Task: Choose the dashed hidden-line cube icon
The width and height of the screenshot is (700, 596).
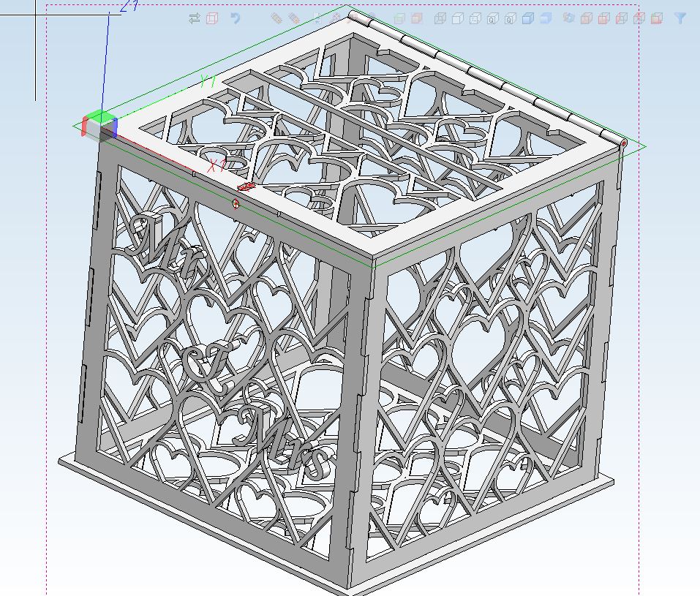Action: [475, 18]
